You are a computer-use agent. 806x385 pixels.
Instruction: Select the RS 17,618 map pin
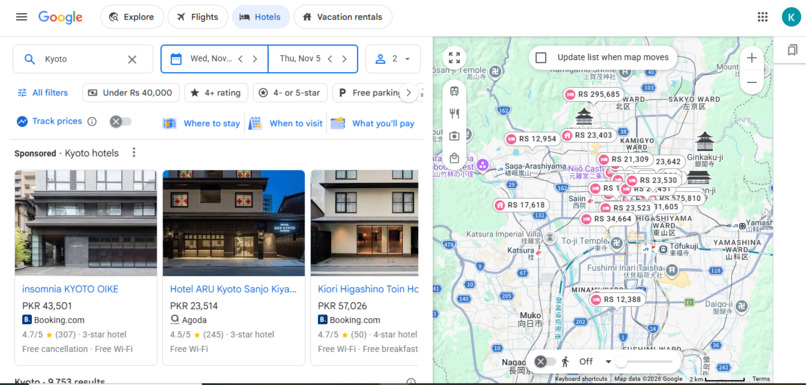coord(520,205)
